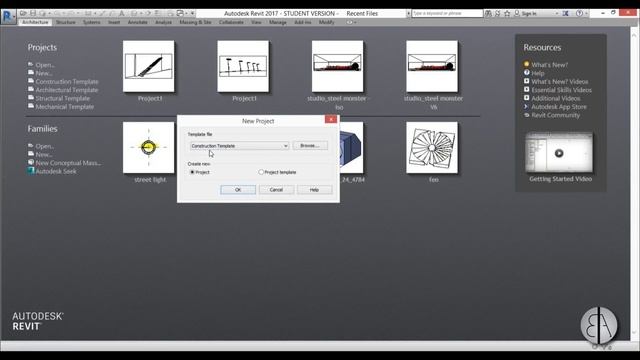Viewport: 640px width, 360px height.
Task: Select the Project template radio button
Action: tap(261, 172)
